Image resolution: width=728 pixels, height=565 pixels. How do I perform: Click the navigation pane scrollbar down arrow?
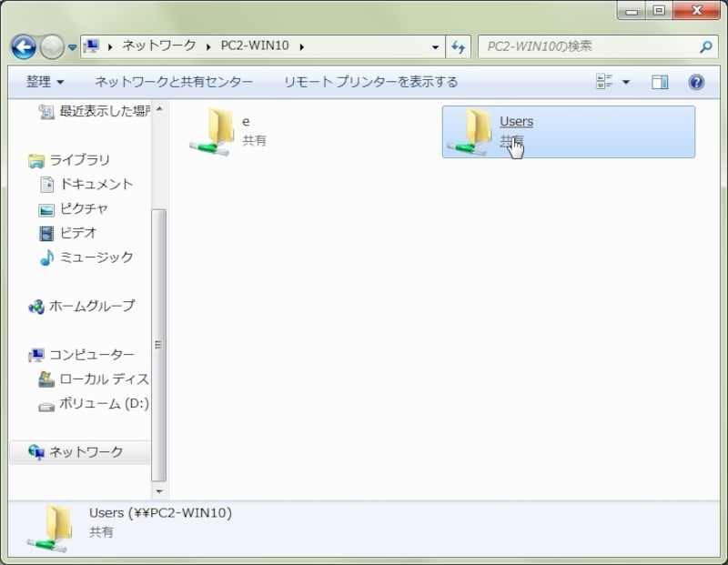159,491
